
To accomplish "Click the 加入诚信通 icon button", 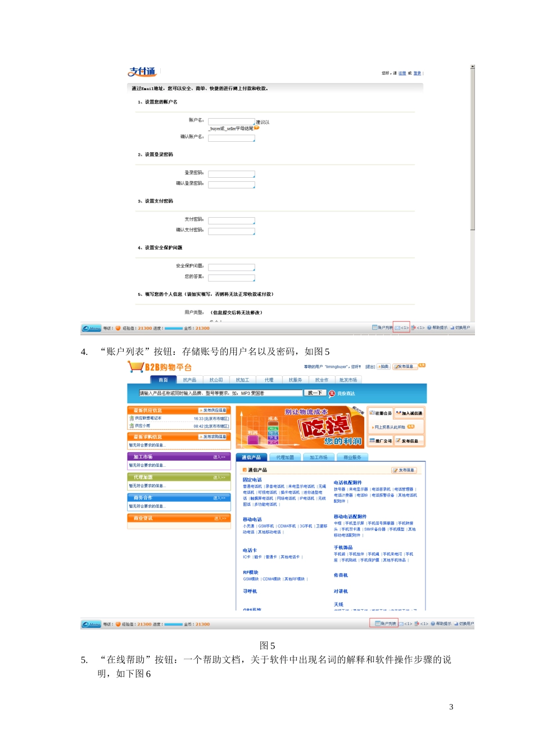I will (x=409, y=413).
